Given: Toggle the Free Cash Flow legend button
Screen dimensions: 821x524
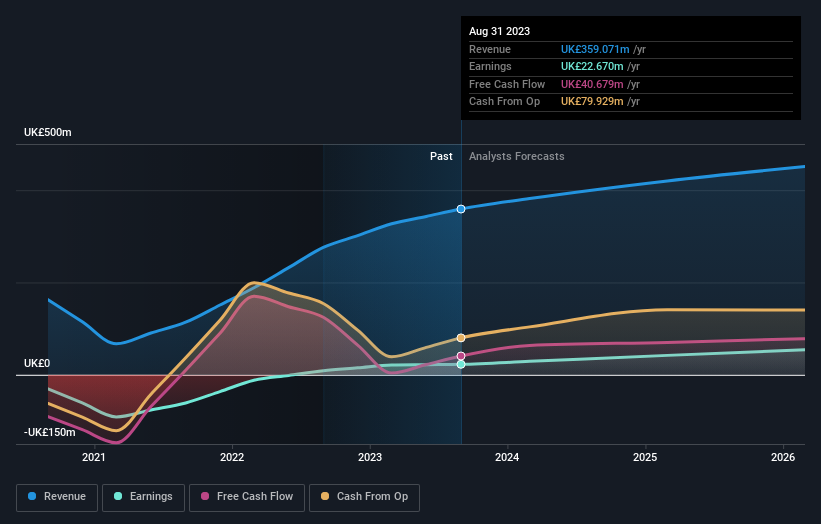Looking at the screenshot, I should coord(247,497).
